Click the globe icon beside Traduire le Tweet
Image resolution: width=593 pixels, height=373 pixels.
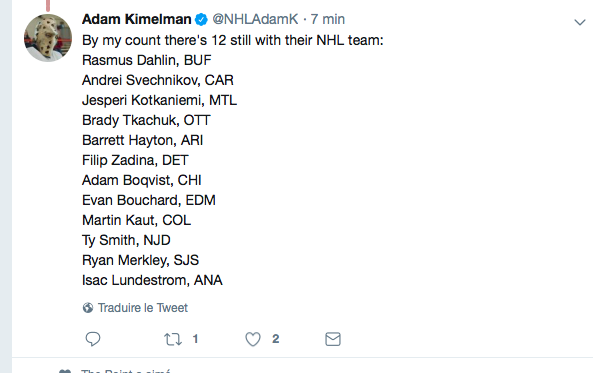88,308
